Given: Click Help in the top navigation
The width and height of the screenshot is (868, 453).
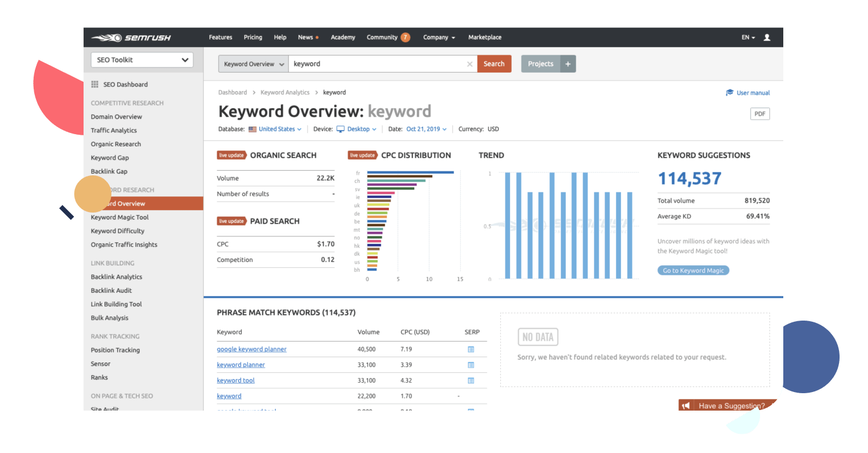Looking at the screenshot, I should click(x=280, y=37).
